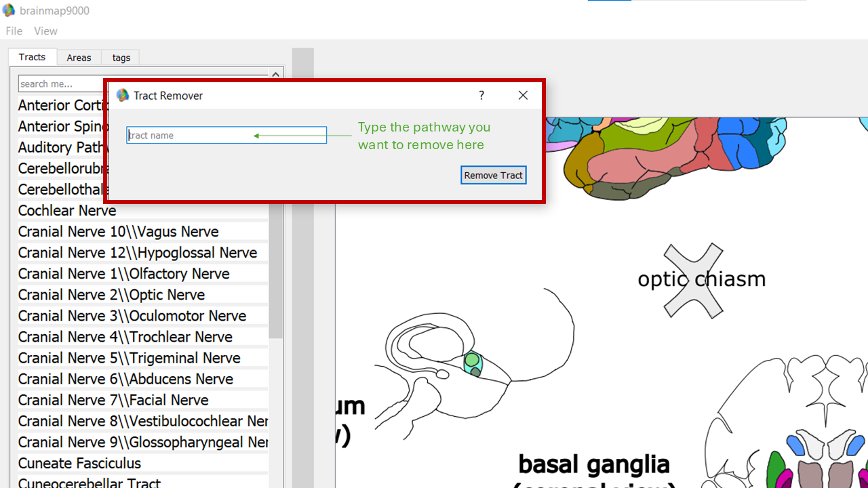Click the optic chiasm X shape
868x488 pixels.
coord(693,281)
